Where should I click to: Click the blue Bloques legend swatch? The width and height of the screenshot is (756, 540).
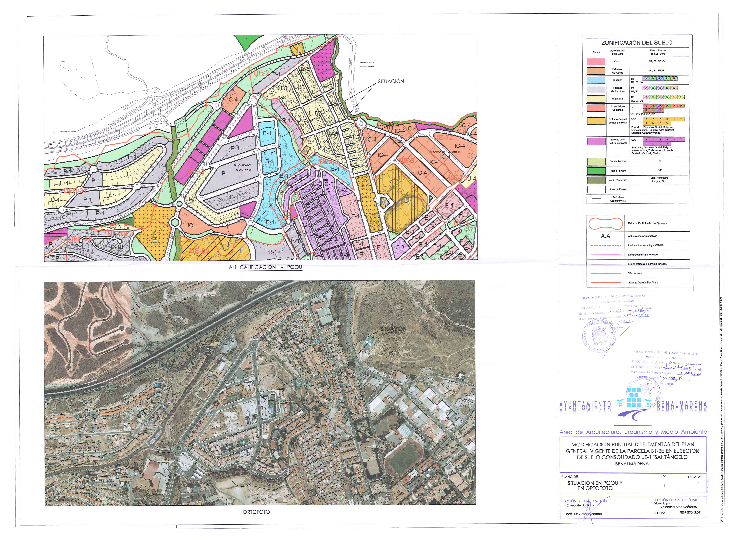[596, 80]
